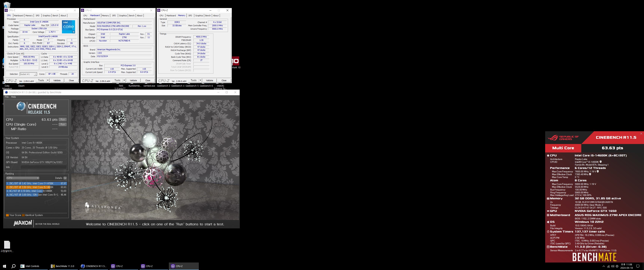Click the grey X circle tray icon
This screenshot has height=270, width=644.
coord(617,266)
